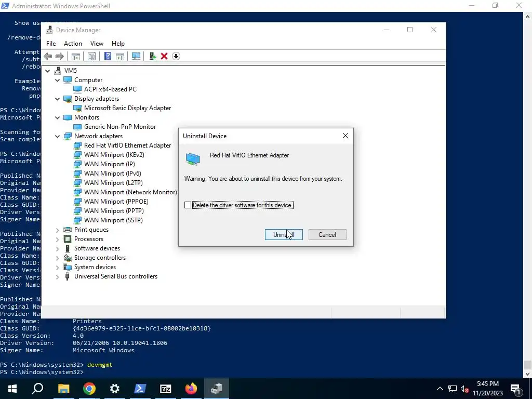The image size is (532, 399).
Task: Close the Uninstall Device dialog
Action: pyautogui.click(x=345, y=136)
